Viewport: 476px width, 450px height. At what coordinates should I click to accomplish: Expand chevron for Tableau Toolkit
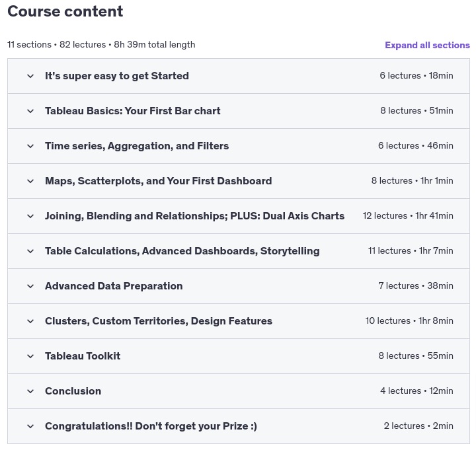[30, 356]
